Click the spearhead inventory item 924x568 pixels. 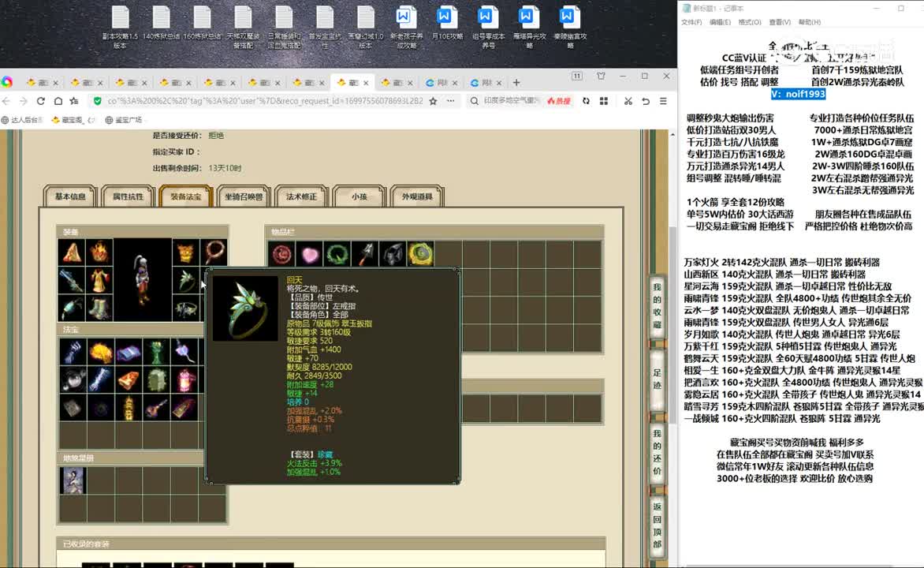[x=365, y=254]
